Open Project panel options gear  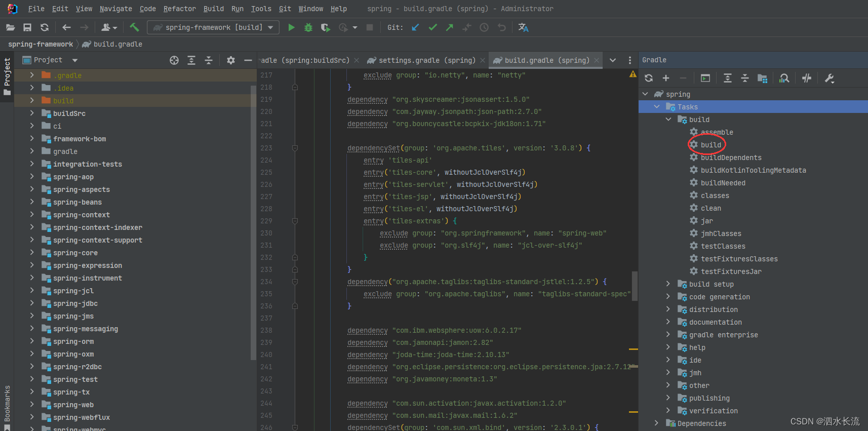(231, 60)
